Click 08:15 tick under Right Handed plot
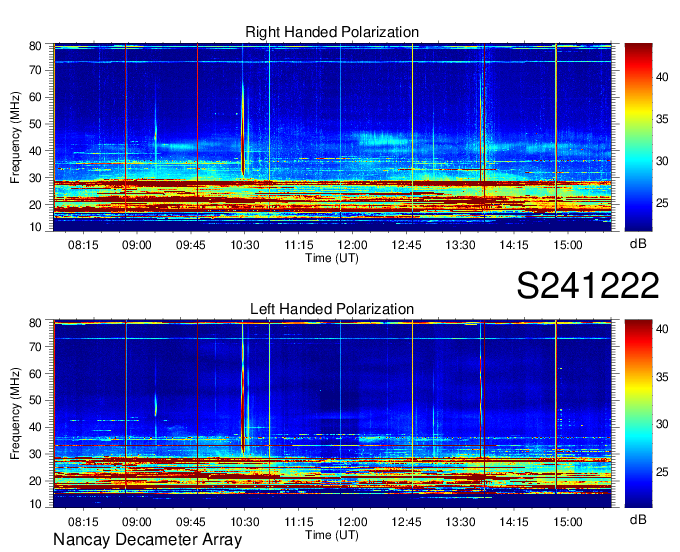 tap(83, 245)
